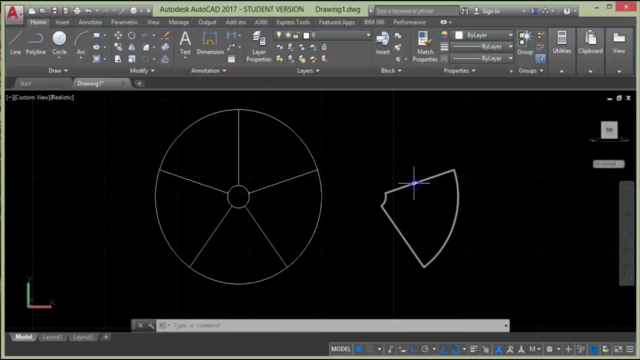Click the Group icon
The width and height of the screenshot is (640, 360).
point(525,43)
